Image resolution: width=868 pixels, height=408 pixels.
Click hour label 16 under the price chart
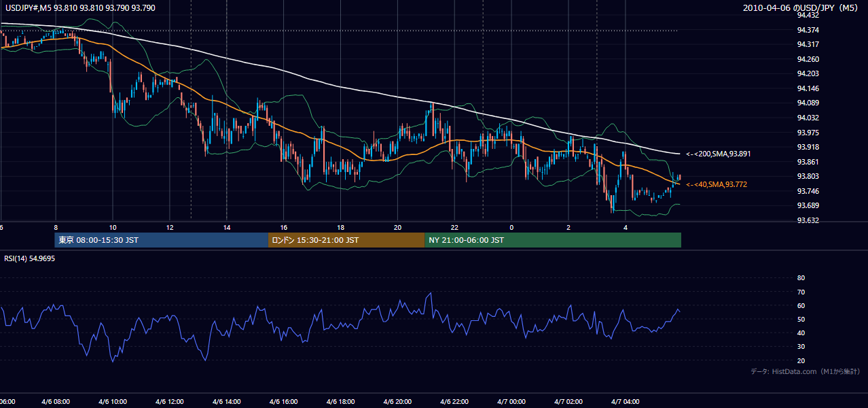(x=284, y=227)
